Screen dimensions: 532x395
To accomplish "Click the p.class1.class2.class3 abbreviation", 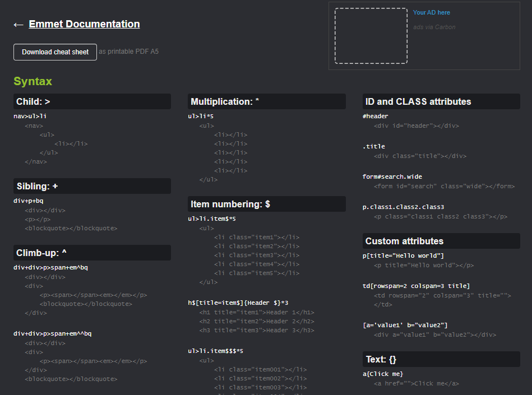I will (404, 207).
